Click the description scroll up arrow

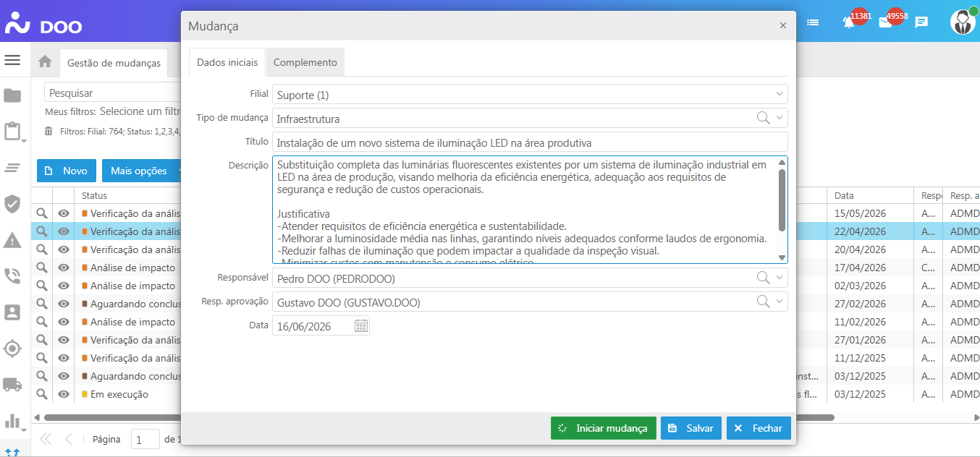[782, 163]
